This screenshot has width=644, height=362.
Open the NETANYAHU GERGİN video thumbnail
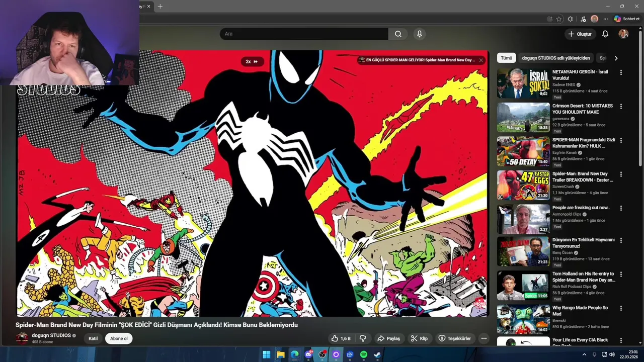(523, 83)
